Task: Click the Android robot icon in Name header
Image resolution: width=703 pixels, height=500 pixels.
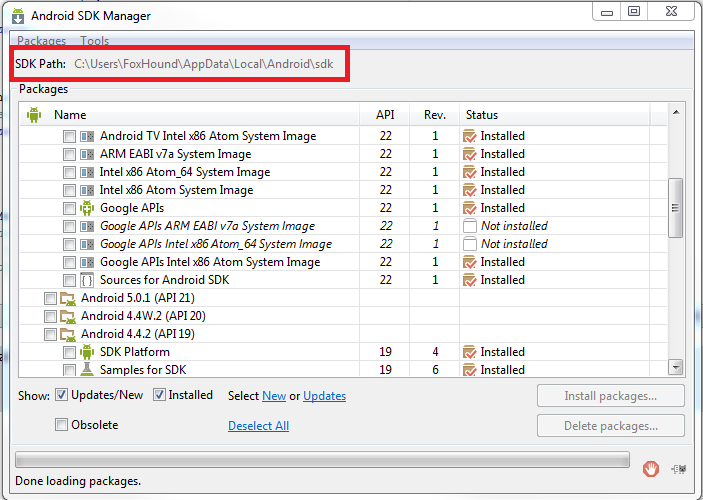Action: click(x=34, y=115)
